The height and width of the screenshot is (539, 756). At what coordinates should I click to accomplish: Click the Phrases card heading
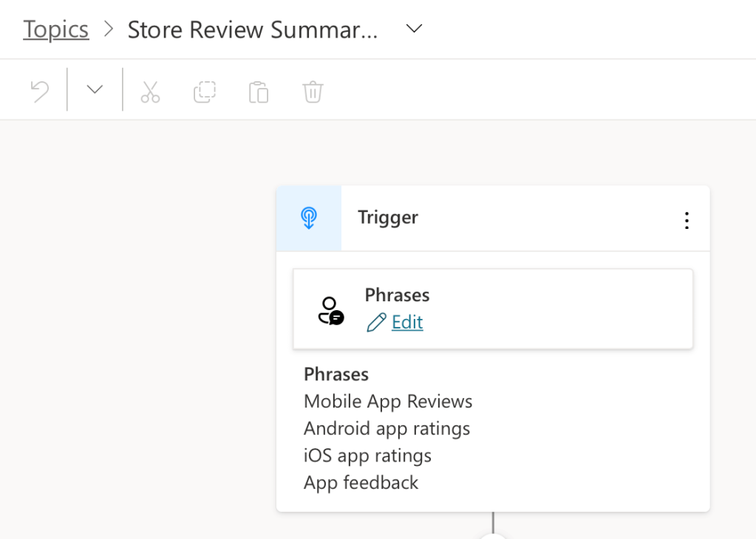[397, 295]
